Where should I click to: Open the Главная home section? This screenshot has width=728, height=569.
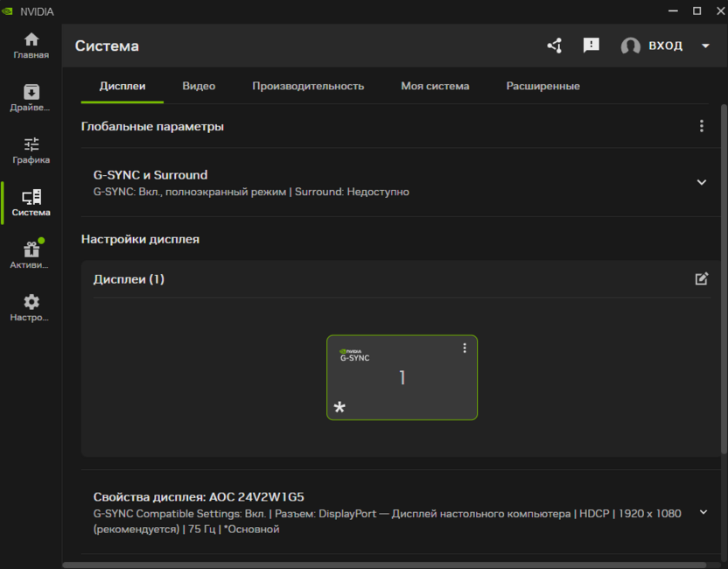pyautogui.click(x=31, y=46)
